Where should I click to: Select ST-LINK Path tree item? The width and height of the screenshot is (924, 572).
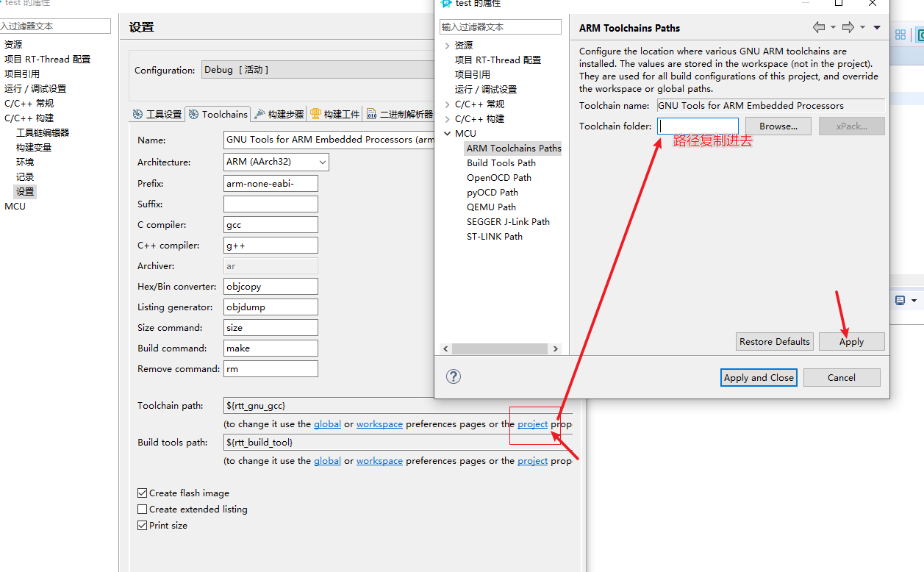(x=495, y=237)
